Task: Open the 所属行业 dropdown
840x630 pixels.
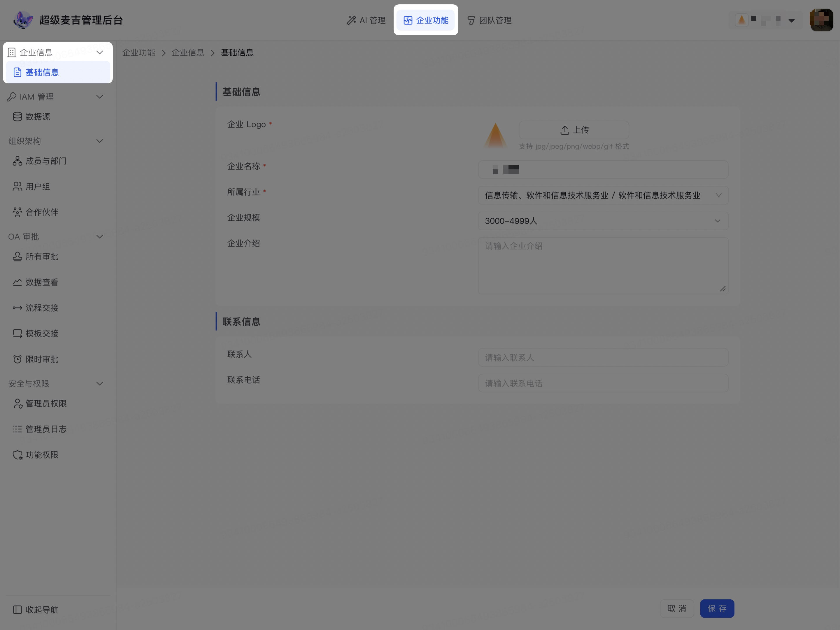Action: (x=603, y=195)
